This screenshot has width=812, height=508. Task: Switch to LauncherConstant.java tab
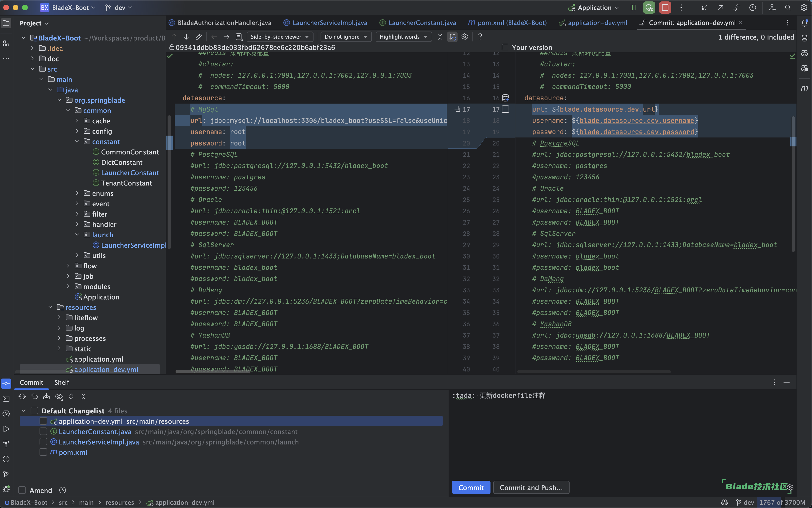418,23
